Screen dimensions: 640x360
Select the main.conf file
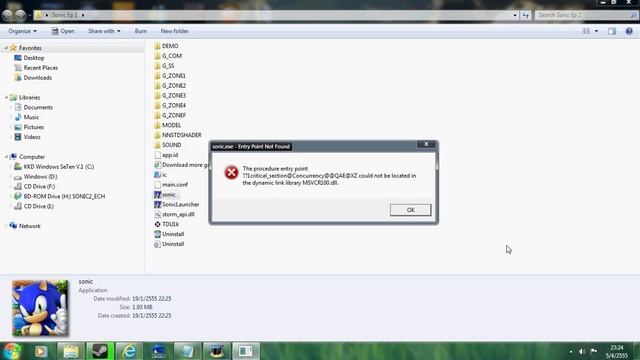pyautogui.click(x=175, y=184)
